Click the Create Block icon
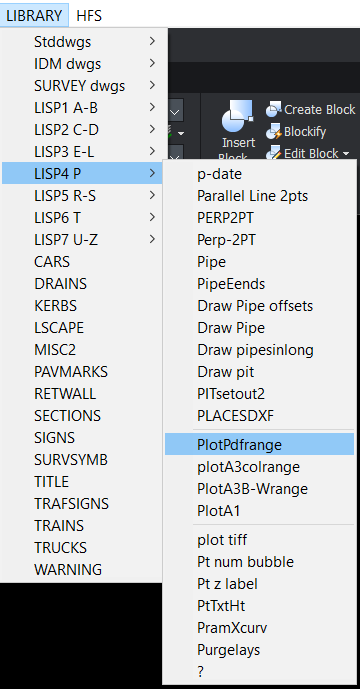 pyautogui.click(x=274, y=109)
